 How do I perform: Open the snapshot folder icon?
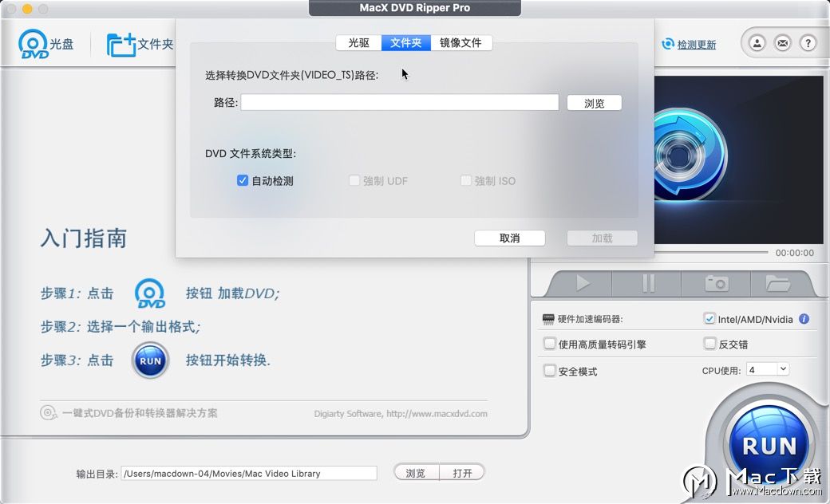[x=777, y=283]
